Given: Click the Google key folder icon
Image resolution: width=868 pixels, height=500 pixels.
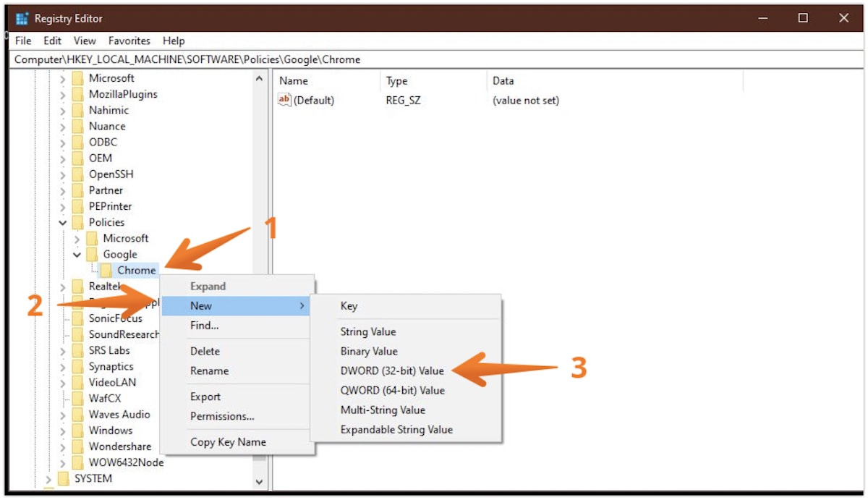Looking at the screenshot, I should coord(93,254).
